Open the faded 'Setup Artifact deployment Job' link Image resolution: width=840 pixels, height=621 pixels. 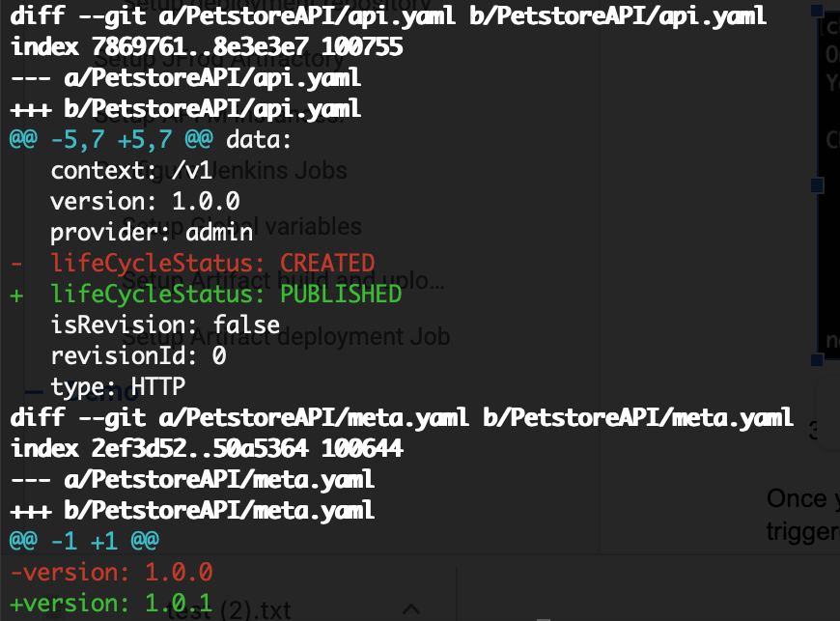pyautogui.click(x=286, y=337)
